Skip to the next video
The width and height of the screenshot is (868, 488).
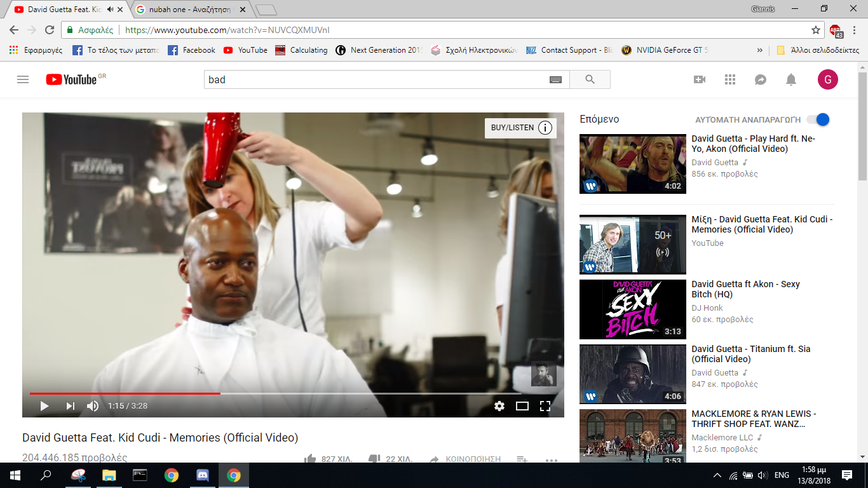click(x=70, y=406)
